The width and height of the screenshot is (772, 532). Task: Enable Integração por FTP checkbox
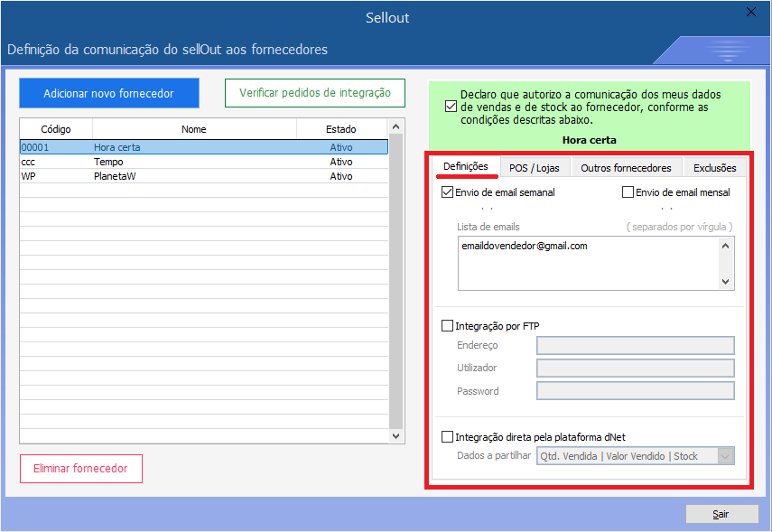pyautogui.click(x=448, y=326)
